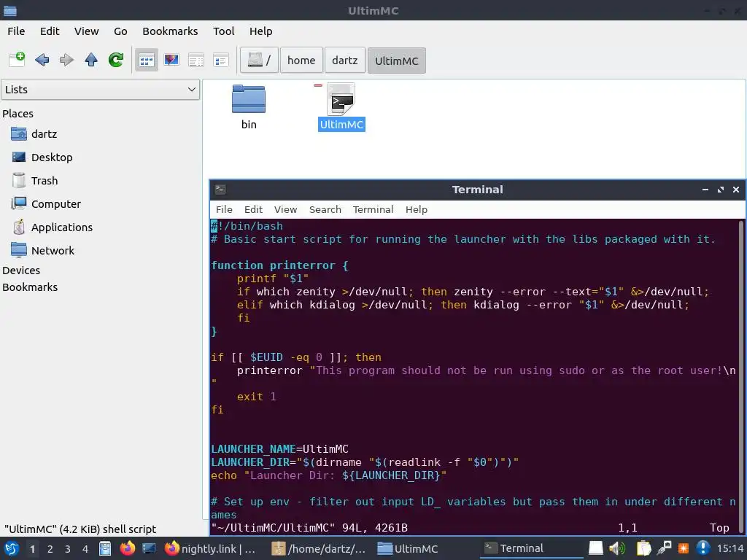Open the file manager Help menu
The height and width of the screenshot is (560, 747).
260,31
